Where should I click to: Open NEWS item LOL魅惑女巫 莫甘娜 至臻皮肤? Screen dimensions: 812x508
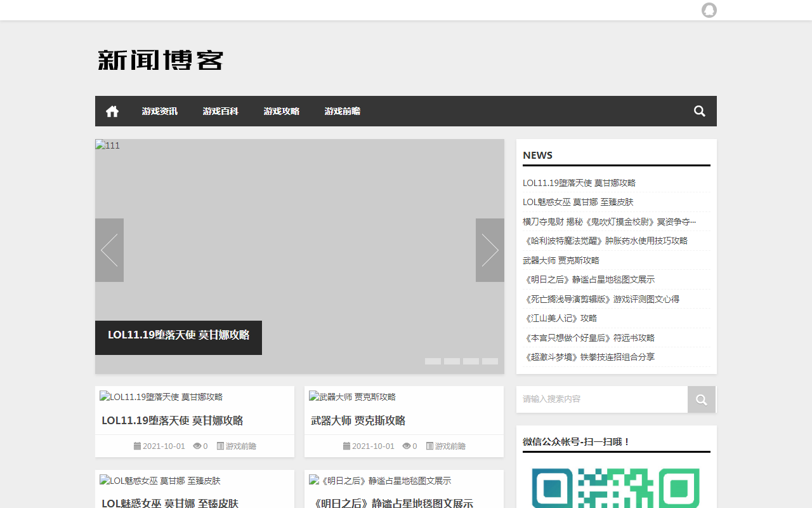[x=578, y=202]
